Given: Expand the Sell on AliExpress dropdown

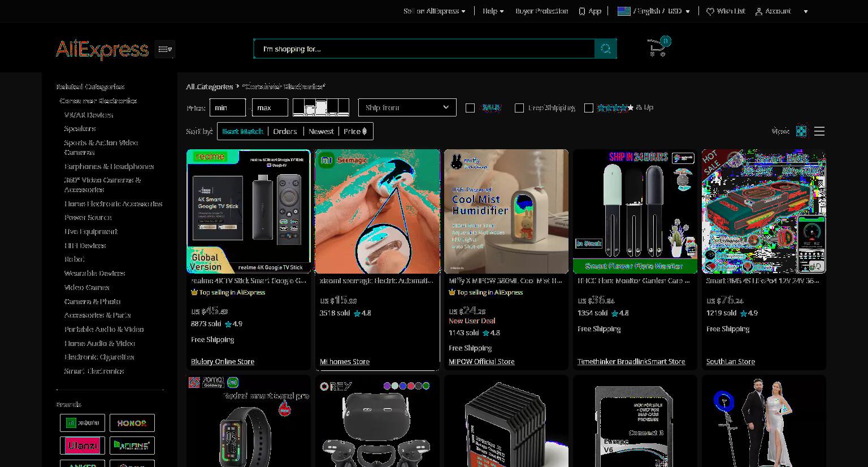Looking at the screenshot, I should (435, 11).
